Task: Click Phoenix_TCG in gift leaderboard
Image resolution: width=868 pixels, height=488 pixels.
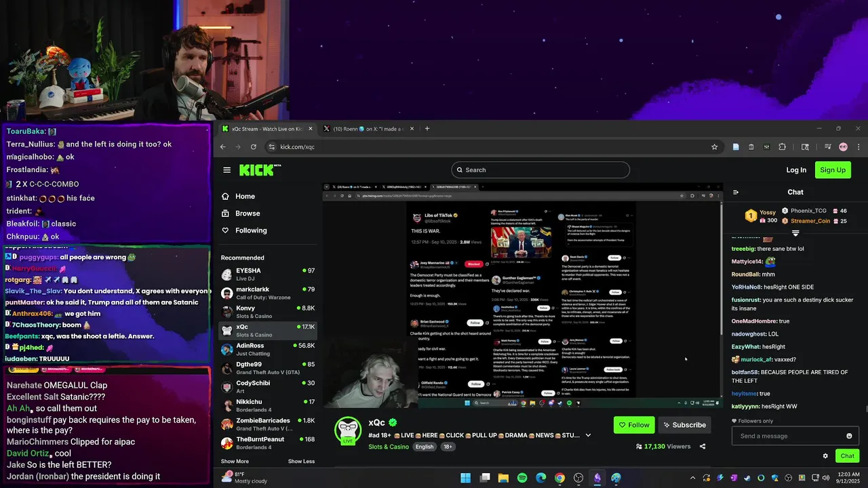Action: click(x=808, y=211)
